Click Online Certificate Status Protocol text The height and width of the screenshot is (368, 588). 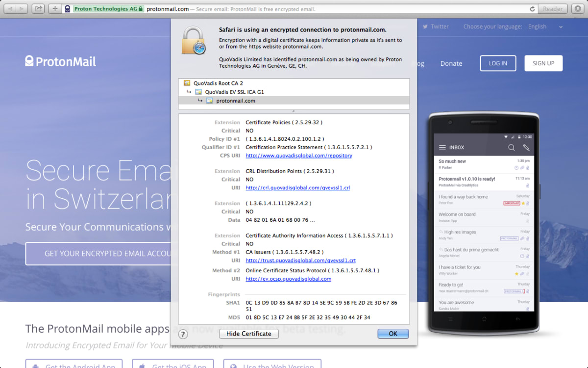(x=313, y=270)
